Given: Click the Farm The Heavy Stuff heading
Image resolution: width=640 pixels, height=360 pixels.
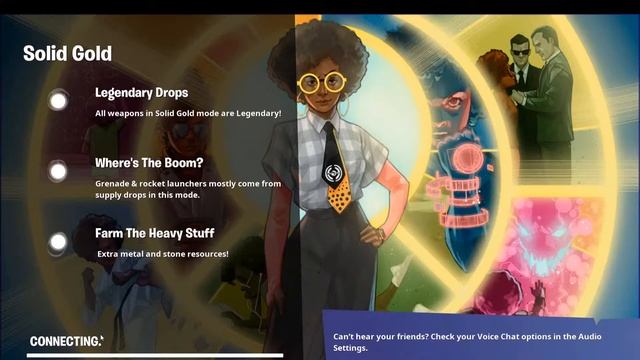Looking at the screenshot, I should tap(155, 233).
